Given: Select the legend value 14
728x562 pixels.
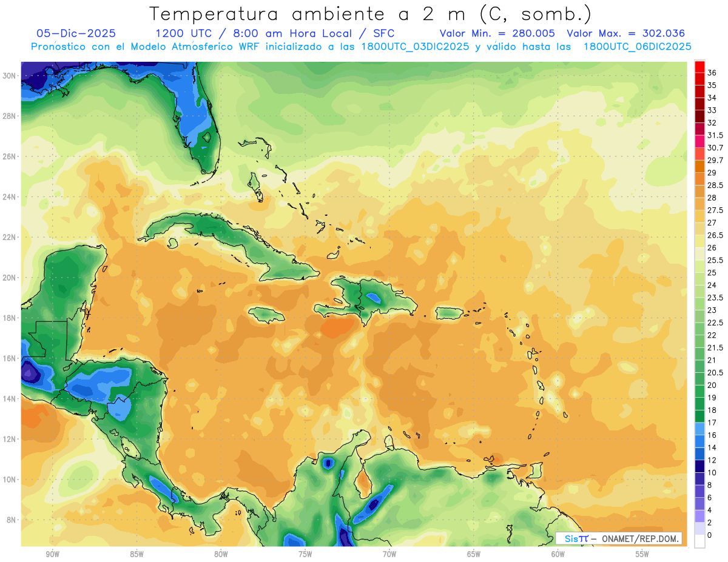Looking at the screenshot, I should [x=712, y=447].
